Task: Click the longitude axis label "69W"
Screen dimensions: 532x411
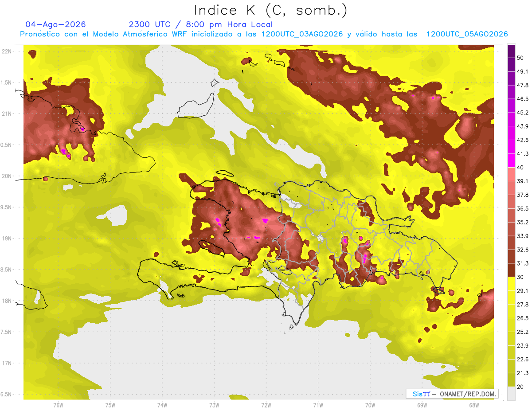Action: pyautogui.click(x=422, y=405)
